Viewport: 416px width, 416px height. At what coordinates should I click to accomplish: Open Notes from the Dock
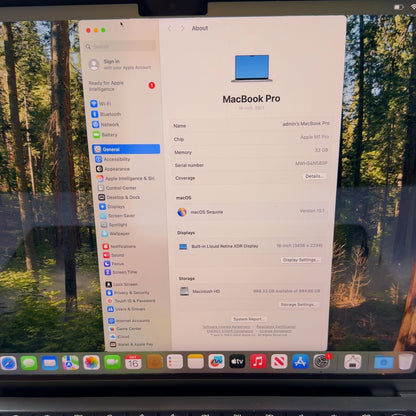195,362
